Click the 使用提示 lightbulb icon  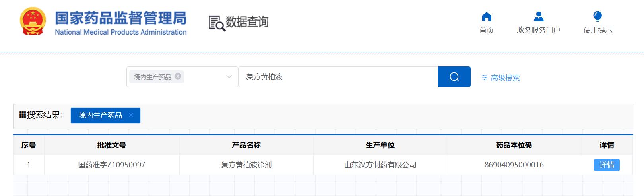[597, 17]
